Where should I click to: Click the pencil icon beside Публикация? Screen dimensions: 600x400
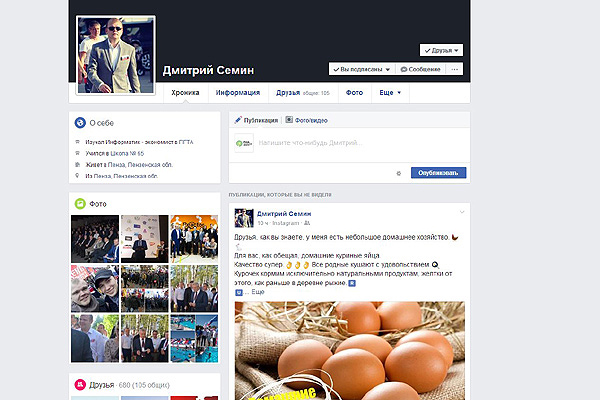pos(238,120)
